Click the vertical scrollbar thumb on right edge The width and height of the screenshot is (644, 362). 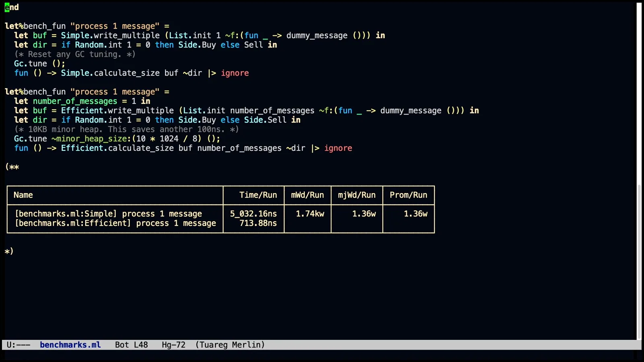(639, 261)
